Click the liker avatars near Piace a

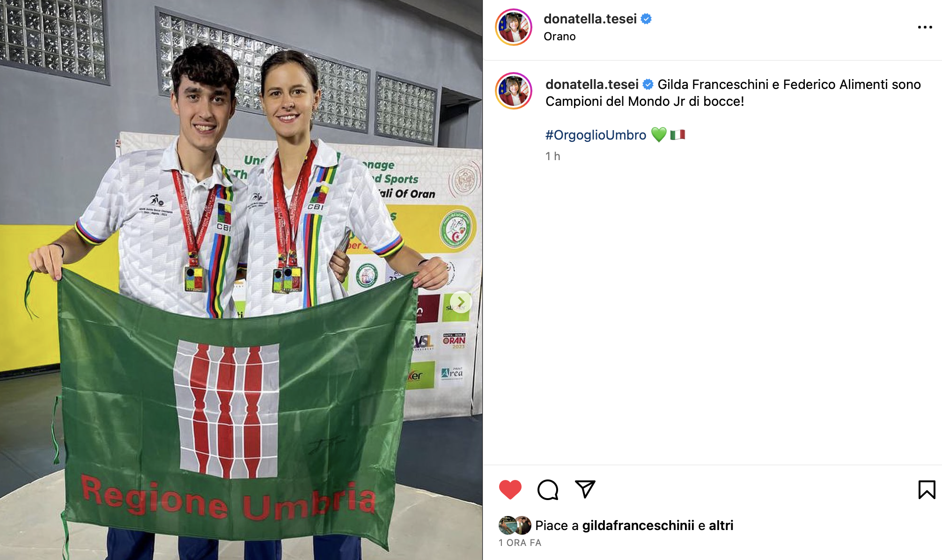pyautogui.click(x=515, y=525)
